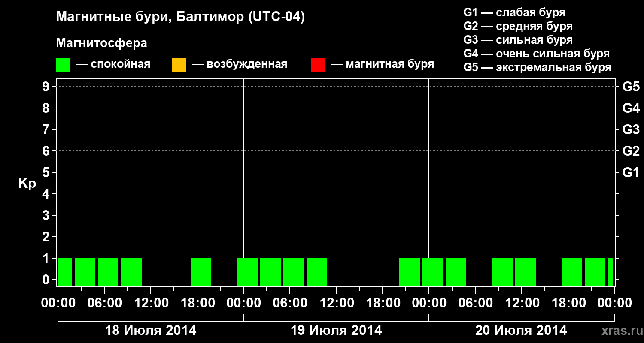The image size is (644, 343).
Task: Click the 'G2 — средняя буря' legend line
Action: click(x=518, y=26)
